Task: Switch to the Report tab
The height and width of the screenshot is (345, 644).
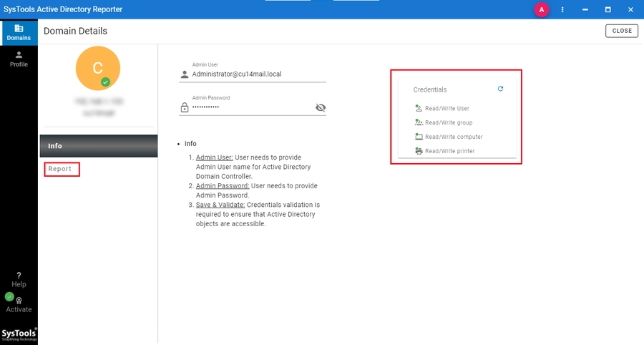Action: (x=62, y=169)
